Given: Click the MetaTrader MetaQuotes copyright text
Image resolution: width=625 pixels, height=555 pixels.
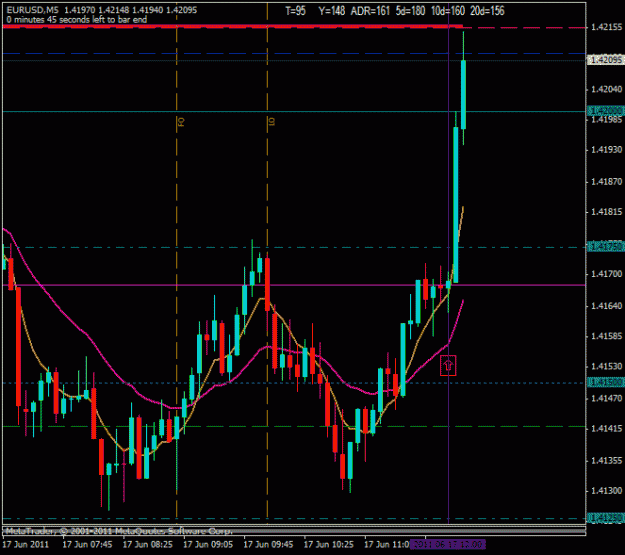Looking at the screenshot, I should [119, 531].
